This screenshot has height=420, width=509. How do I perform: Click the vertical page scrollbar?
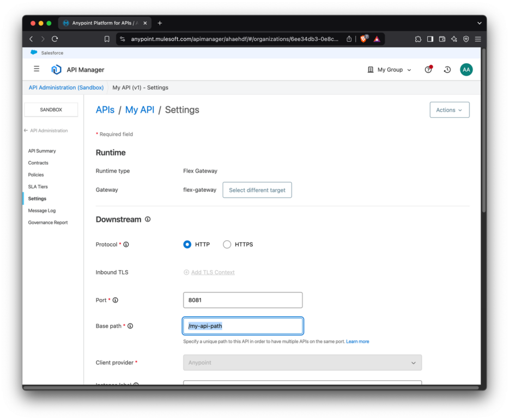[484, 131]
